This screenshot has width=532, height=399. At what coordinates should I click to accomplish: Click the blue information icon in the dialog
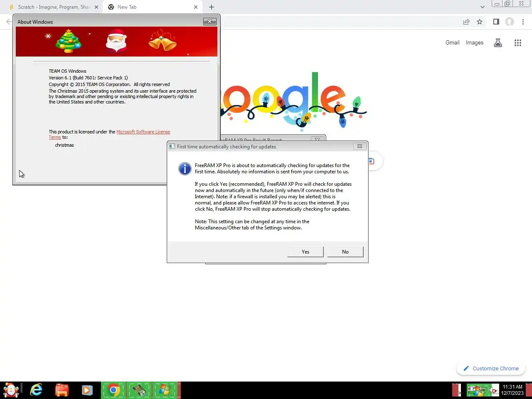click(x=185, y=169)
